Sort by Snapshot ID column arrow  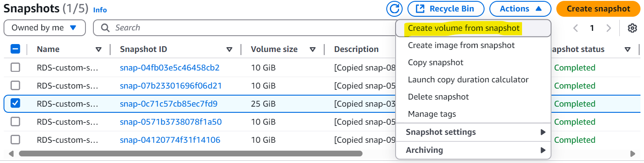tap(229, 50)
